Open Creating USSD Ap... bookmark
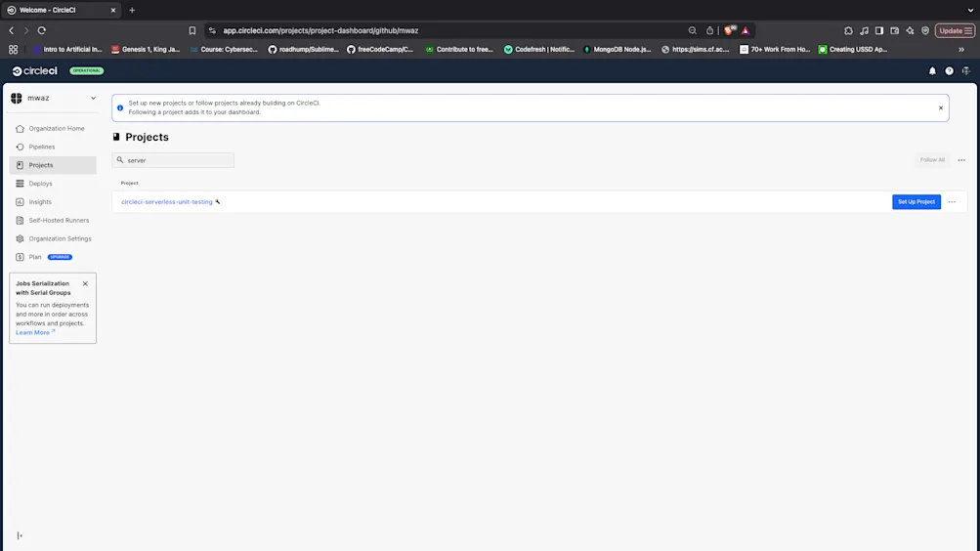This screenshot has width=980, height=551. pos(853,50)
